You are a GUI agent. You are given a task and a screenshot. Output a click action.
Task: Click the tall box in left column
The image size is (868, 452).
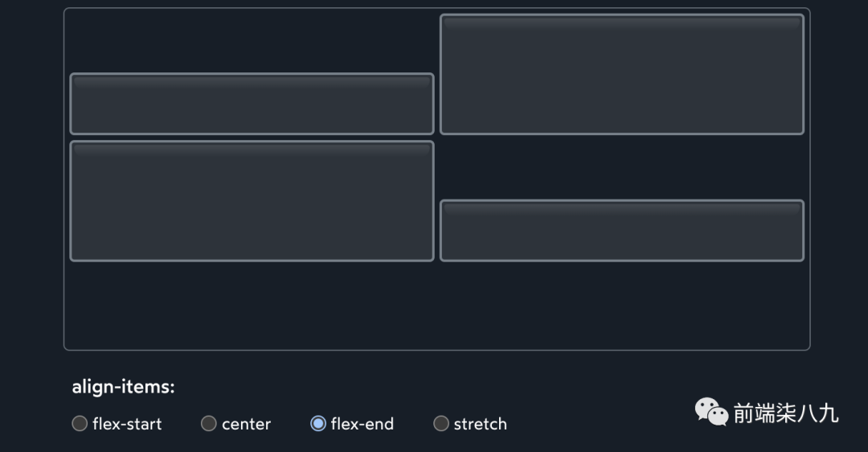[252, 201]
